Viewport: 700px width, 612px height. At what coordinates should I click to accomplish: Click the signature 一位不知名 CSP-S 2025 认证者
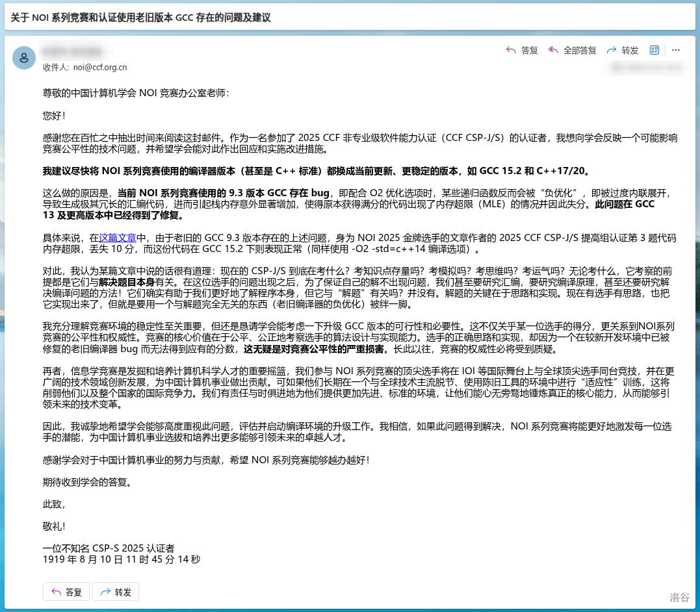pos(109,548)
